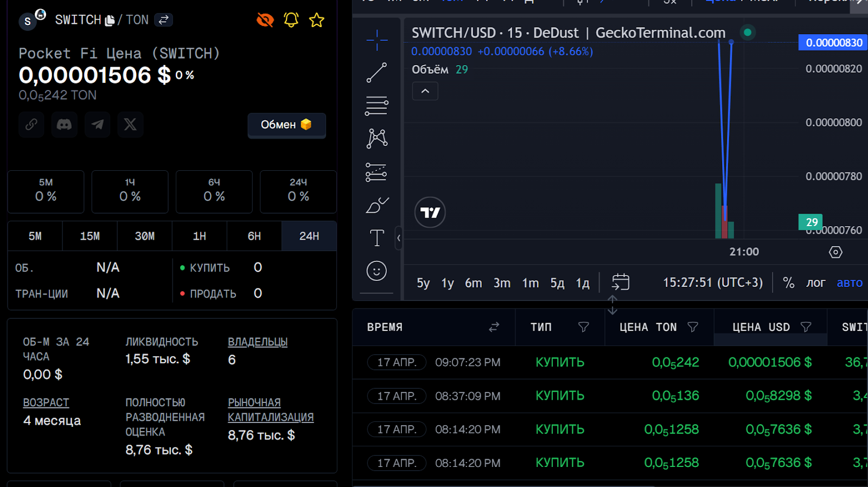The width and height of the screenshot is (868, 487).
Task: Select the trend line drawing tool
Action: (376, 73)
